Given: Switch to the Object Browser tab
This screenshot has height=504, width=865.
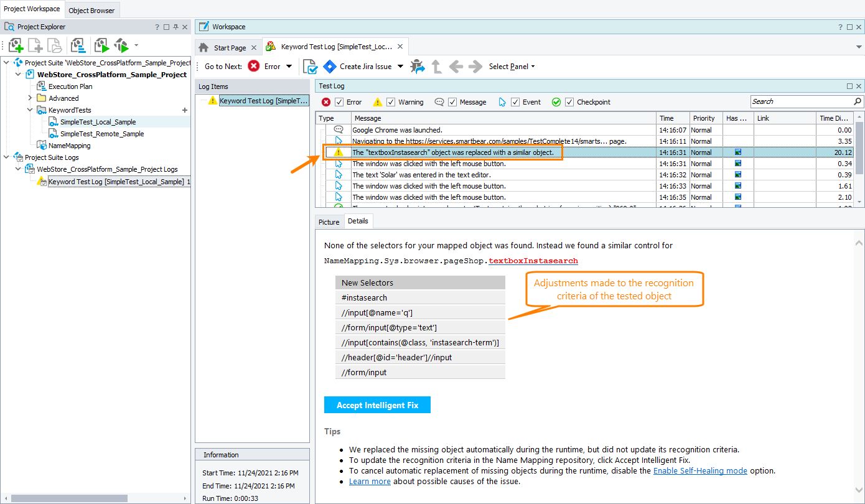Looking at the screenshot, I should [91, 9].
